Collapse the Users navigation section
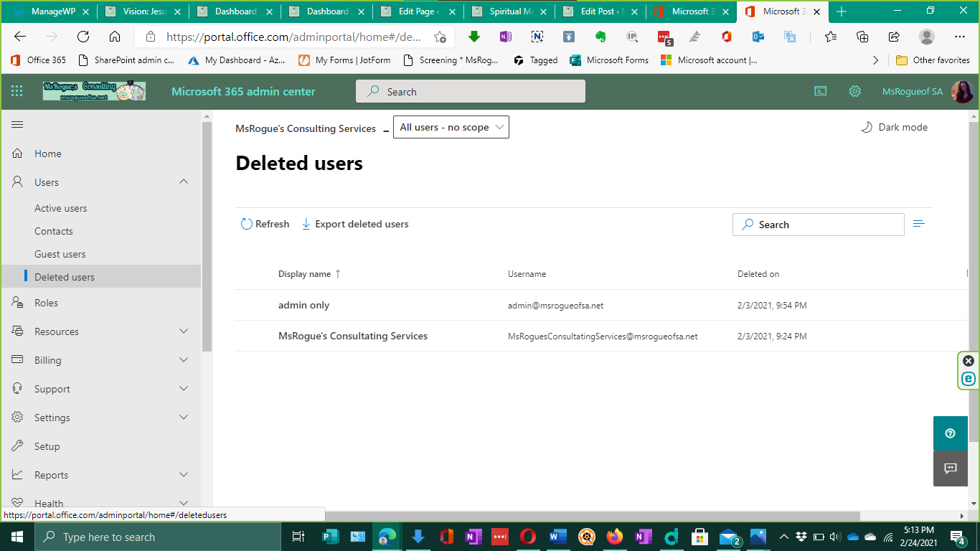 coord(184,182)
